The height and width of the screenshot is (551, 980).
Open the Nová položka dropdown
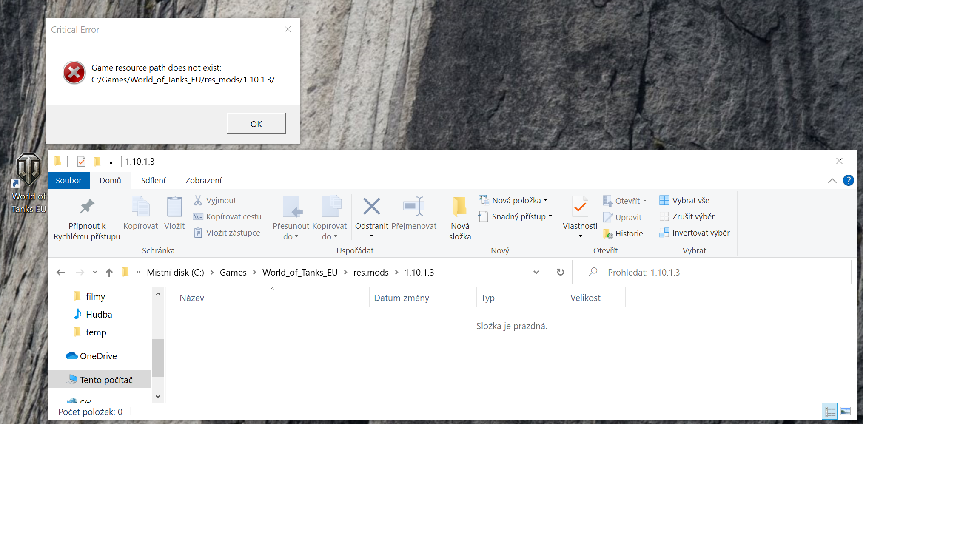513,200
